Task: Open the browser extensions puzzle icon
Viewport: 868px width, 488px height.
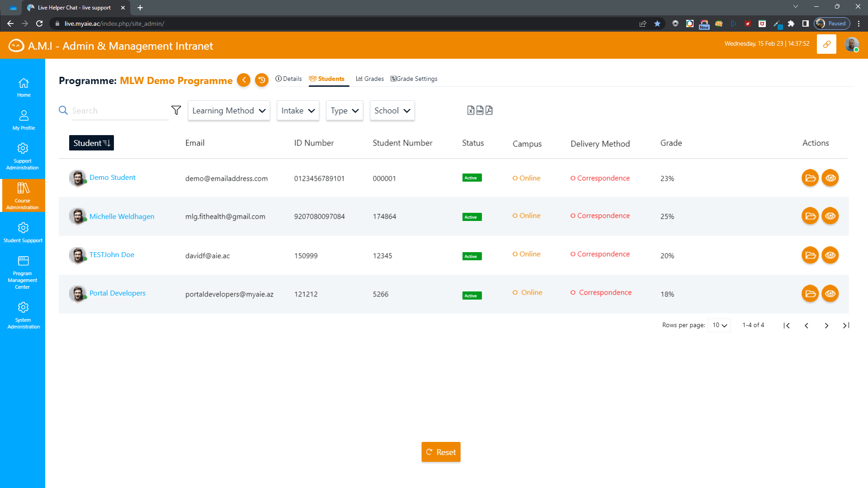Action: [791, 23]
